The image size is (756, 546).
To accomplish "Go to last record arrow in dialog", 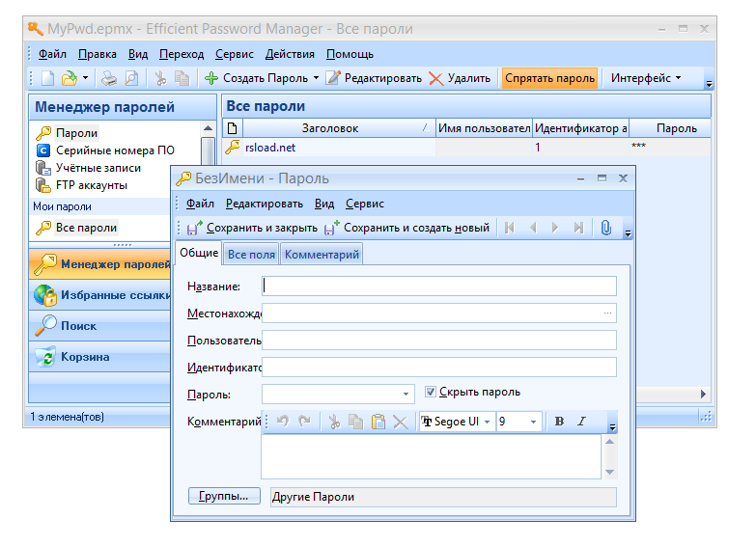I will pos(578,228).
